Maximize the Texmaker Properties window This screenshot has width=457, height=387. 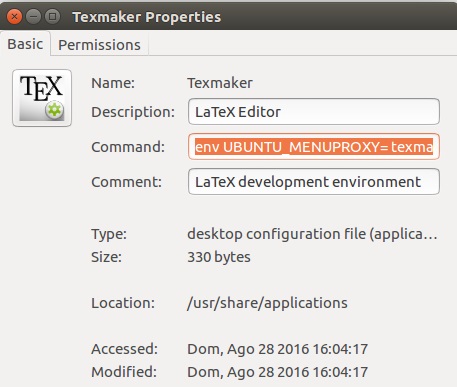coord(52,16)
